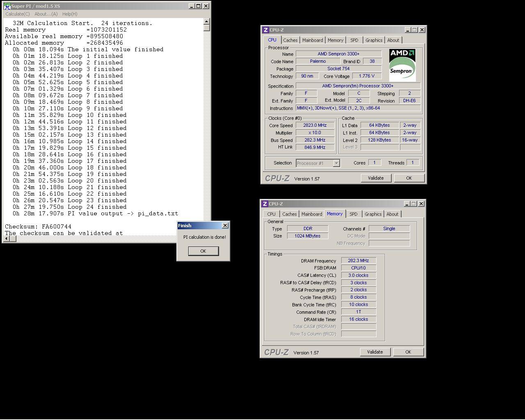Close the upper CPU-Z window
The image size is (525, 420).
tap(422, 30)
